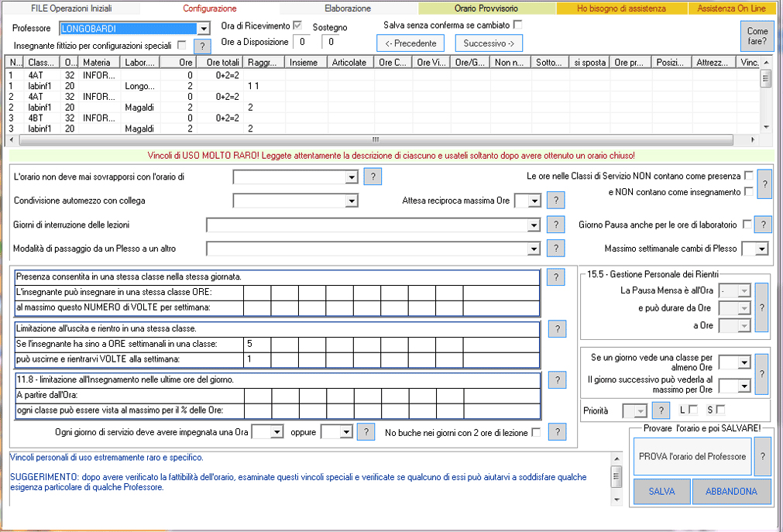Open Assistenza On Line tab
The height and width of the screenshot is (532, 783).
point(732,9)
